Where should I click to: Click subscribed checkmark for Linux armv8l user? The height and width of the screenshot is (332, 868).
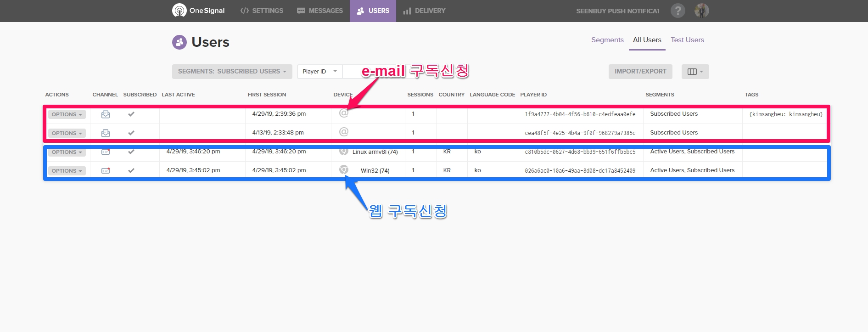pos(131,152)
